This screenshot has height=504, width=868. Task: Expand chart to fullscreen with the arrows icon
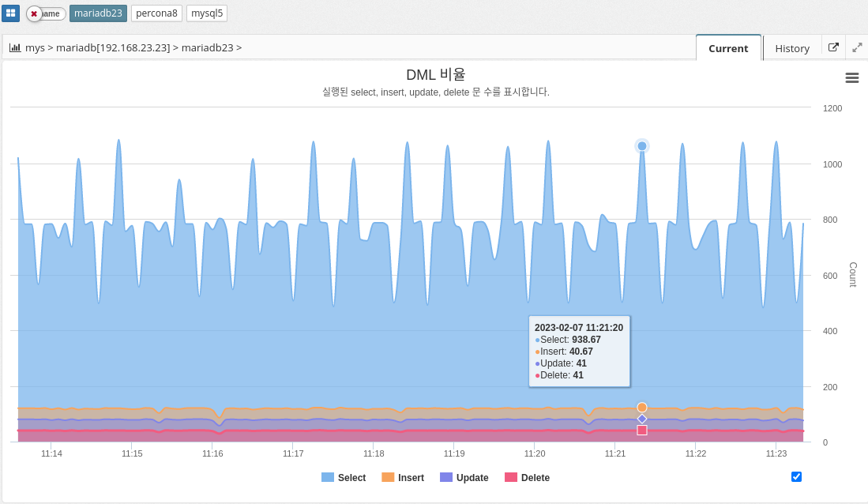[857, 47]
